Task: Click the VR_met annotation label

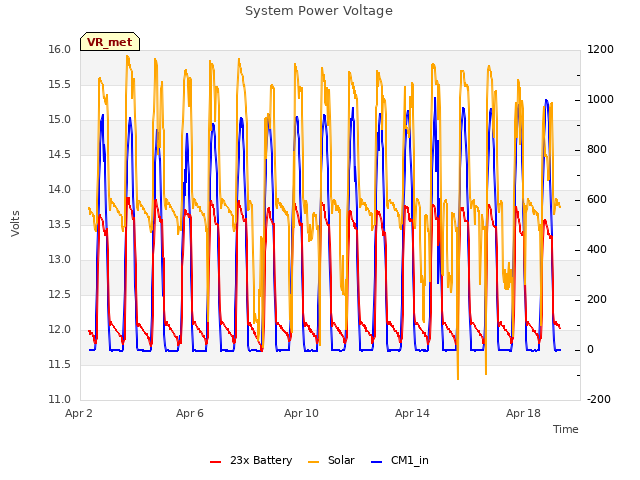Action: [110, 42]
